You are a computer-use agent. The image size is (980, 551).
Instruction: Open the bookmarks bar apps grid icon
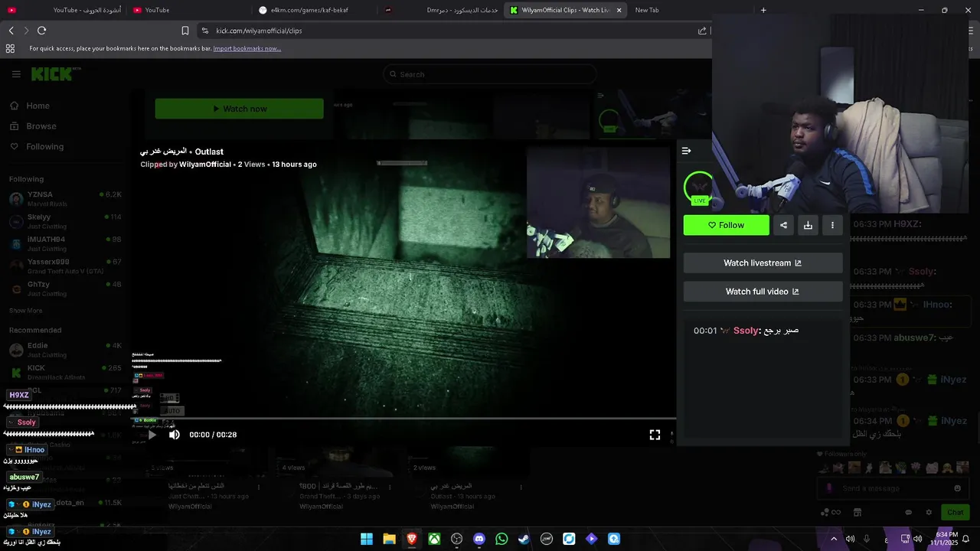10,48
